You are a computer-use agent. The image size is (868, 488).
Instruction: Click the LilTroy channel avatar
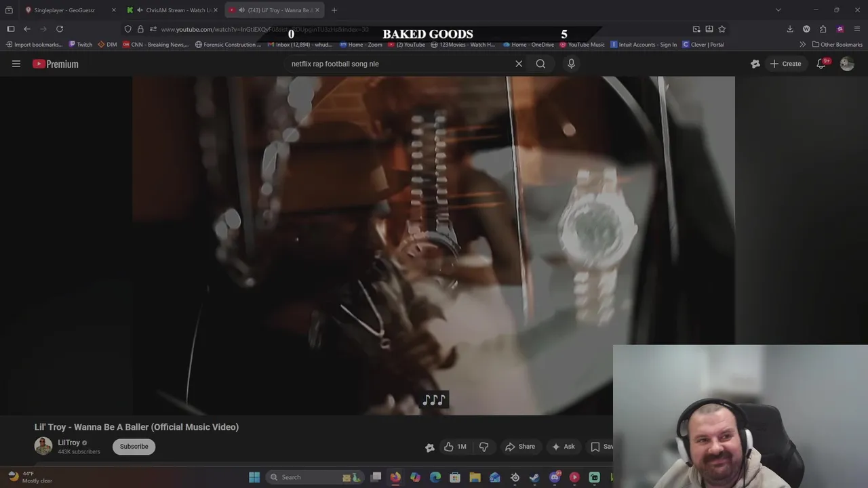tap(43, 446)
